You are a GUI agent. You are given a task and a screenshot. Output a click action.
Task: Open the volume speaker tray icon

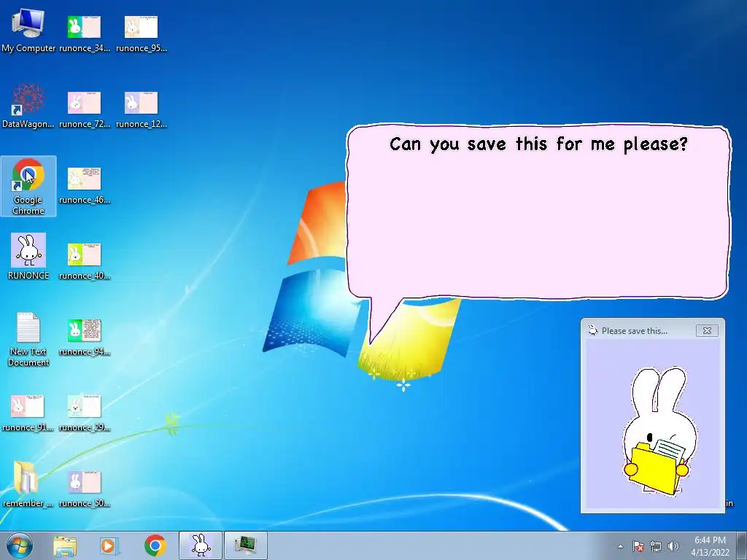[x=673, y=546]
